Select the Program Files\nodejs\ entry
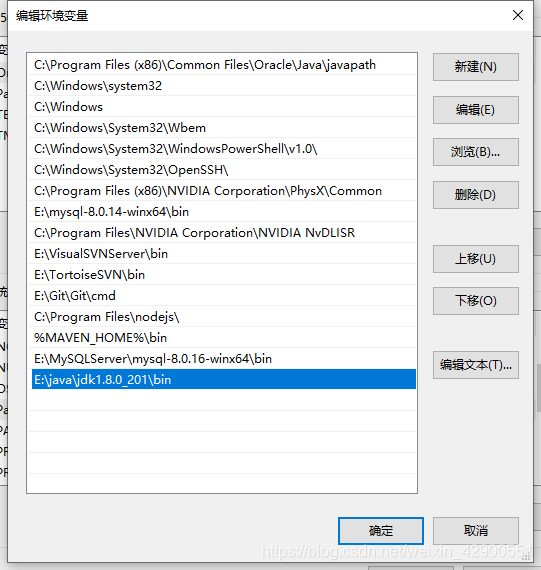Viewport: 541px width, 570px height. coord(222,317)
